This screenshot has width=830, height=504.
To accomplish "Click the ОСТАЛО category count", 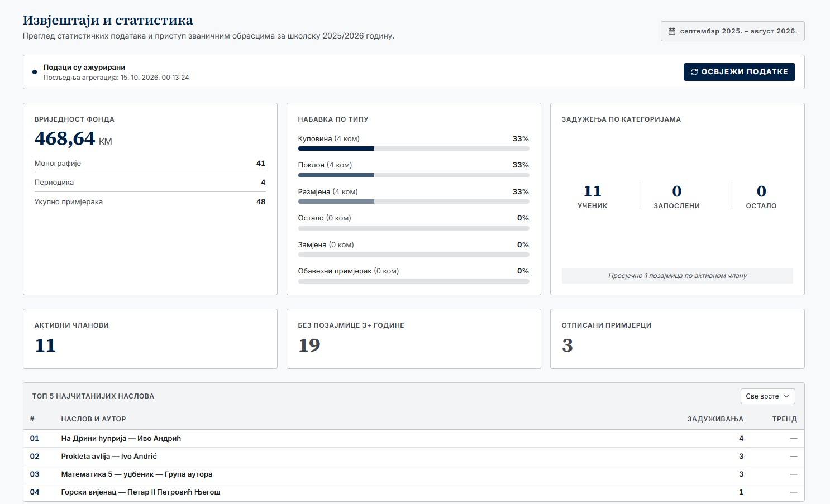I will [761, 191].
